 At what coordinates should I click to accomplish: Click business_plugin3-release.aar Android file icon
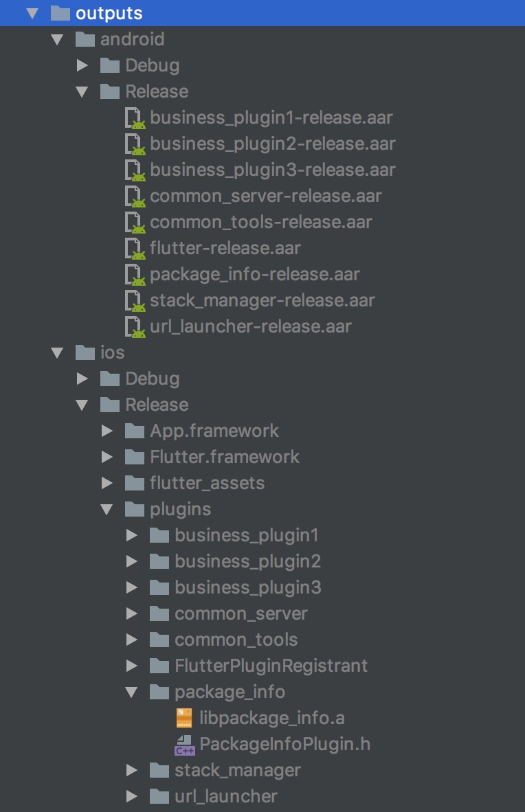pos(135,170)
